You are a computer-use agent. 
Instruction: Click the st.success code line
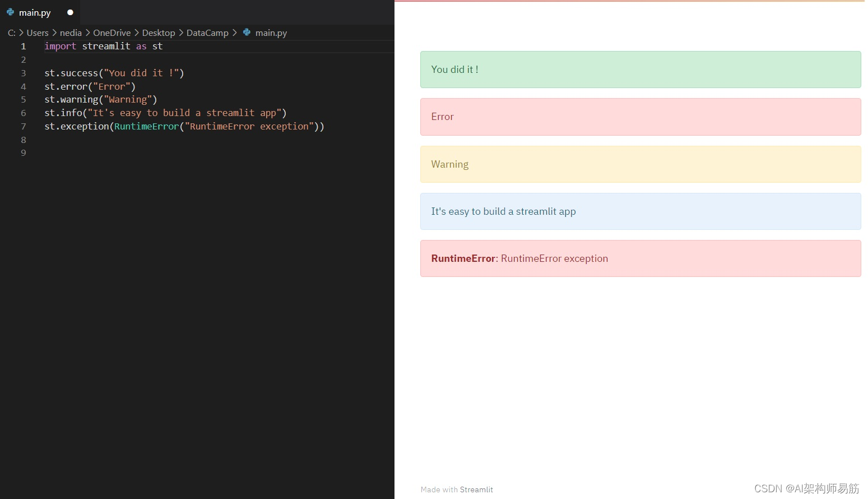click(114, 73)
